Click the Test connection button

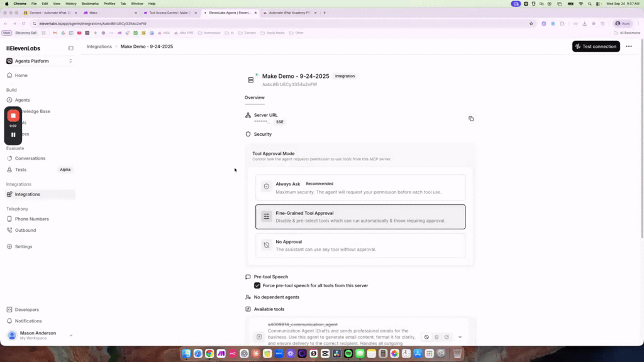596,47
